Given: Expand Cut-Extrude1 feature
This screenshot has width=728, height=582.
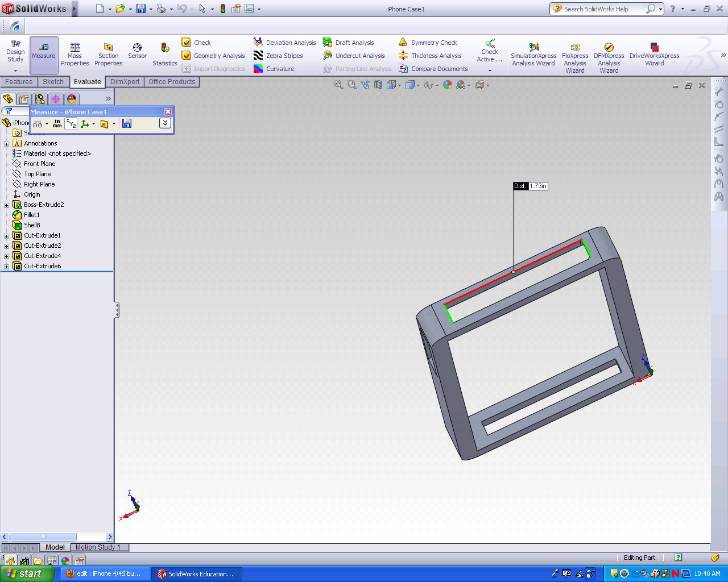Looking at the screenshot, I should 6,235.
